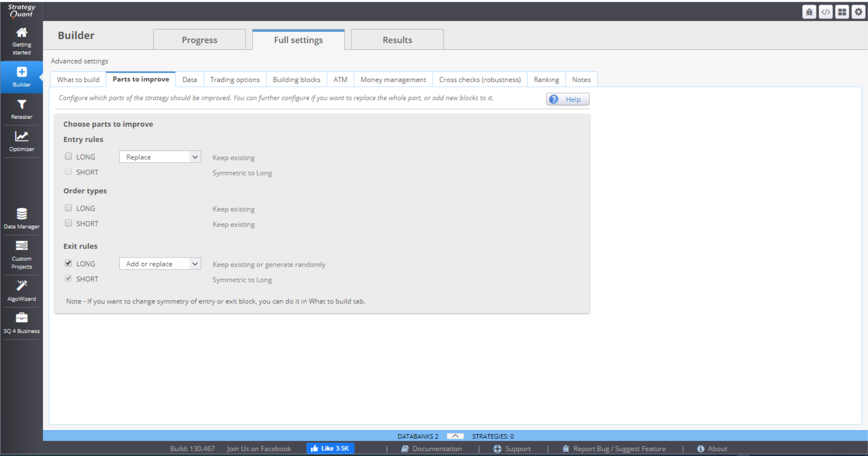Open the Building blocks tab
868x456 pixels.
pos(296,80)
